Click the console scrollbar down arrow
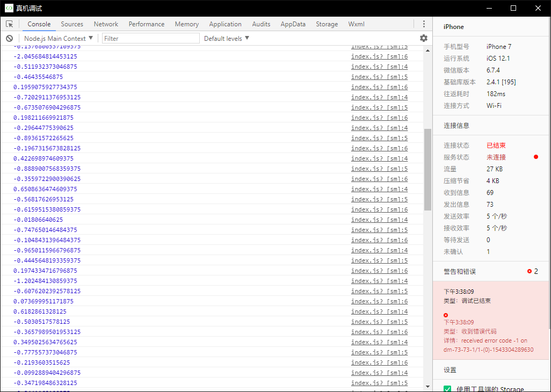The width and height of the screenshot is (551, 392). 427,386
